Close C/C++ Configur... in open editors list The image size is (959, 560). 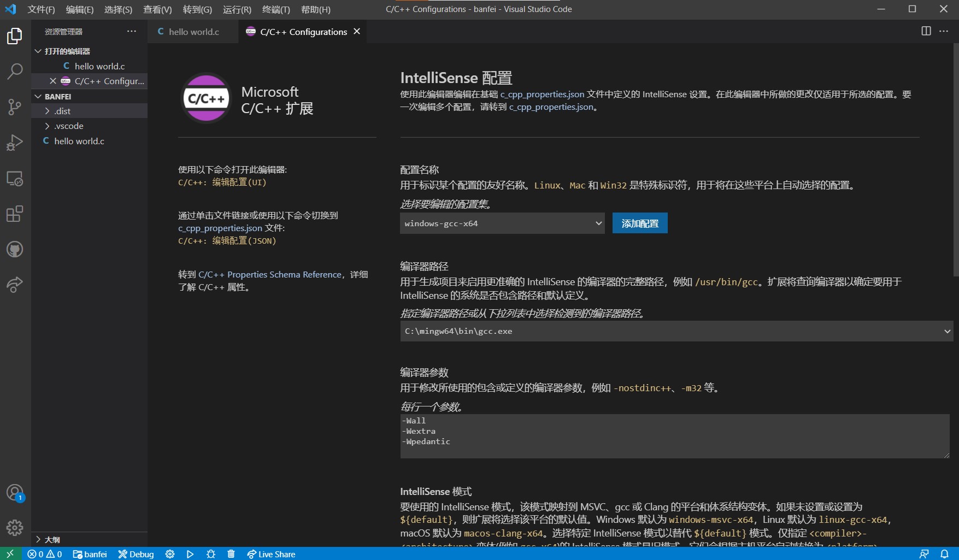52,81
